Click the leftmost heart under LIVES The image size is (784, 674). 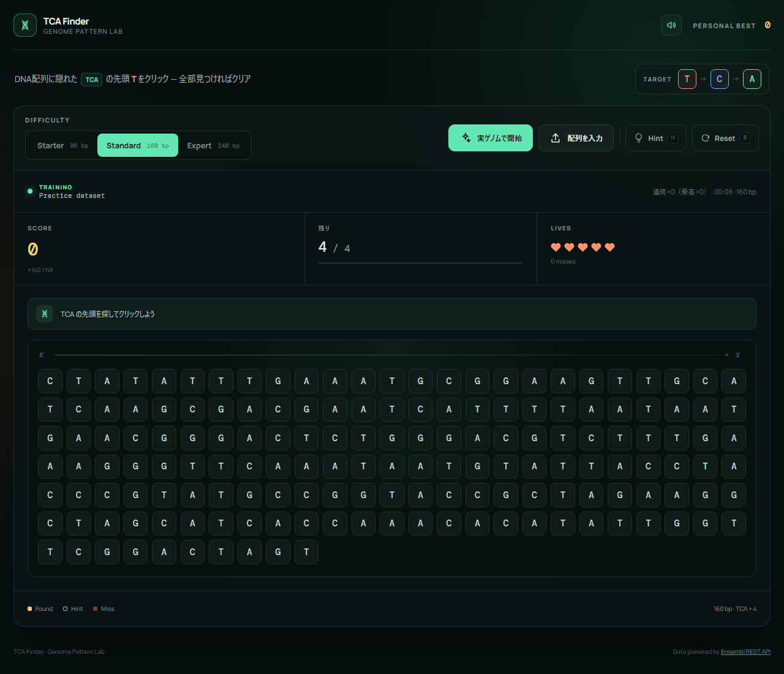tap(556, 247)
